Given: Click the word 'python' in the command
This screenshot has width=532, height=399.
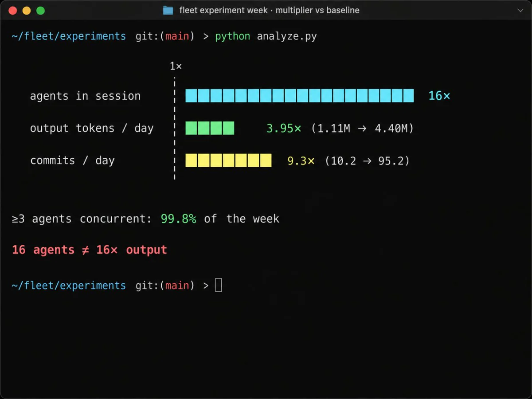Looking at the screenshot, I should 233,36.
